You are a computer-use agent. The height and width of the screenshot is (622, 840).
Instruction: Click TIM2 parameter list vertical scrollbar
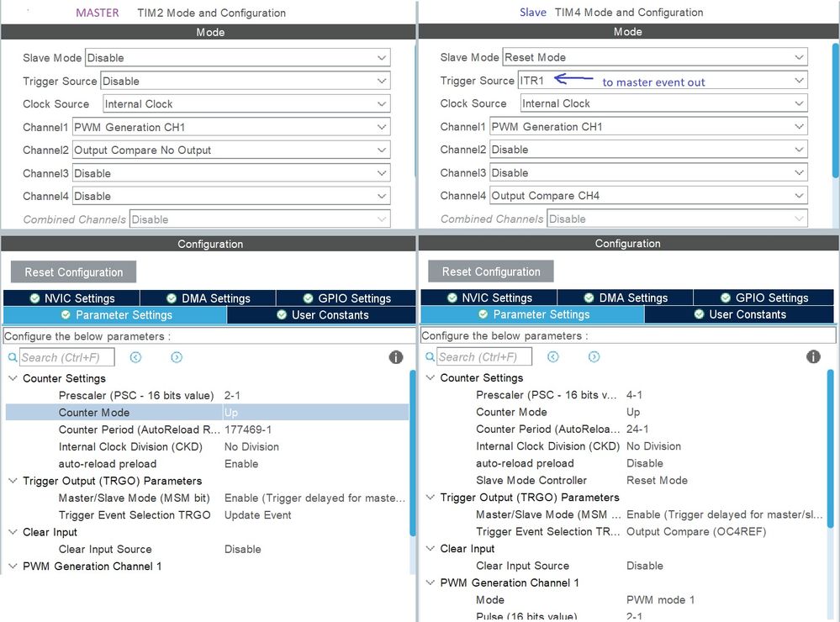coord(413,453)
